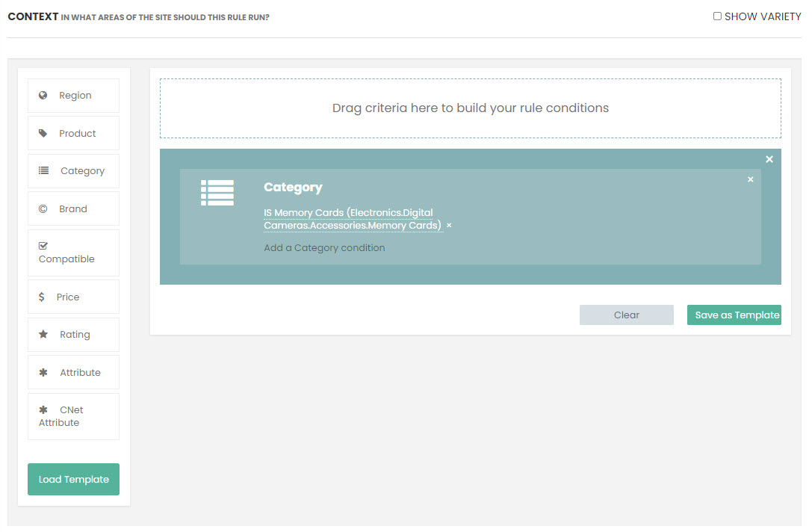Click the list icon beside Category in sidebar
This screenshot has width=812, height=532.
coord(43,170)
